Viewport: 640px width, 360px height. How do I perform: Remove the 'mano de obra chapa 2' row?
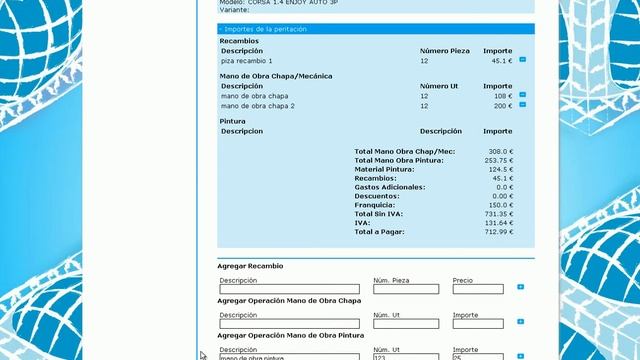522,104
